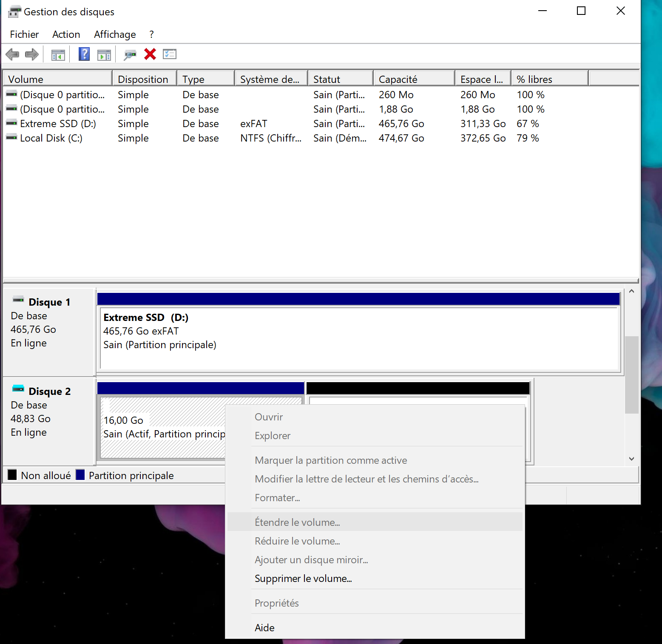This screenshot has width=662, height=644.
Task: Click the disk pane scroll down arrow
Action: 631,459
